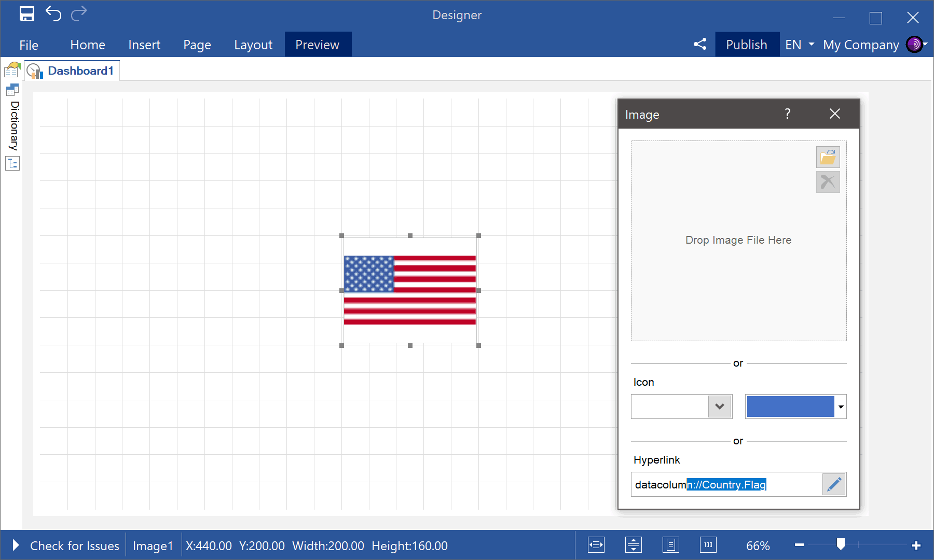Viewport: 934px width, 560px height.
Task: Switch to the Page ribbon tab
Action: (197, 45)
